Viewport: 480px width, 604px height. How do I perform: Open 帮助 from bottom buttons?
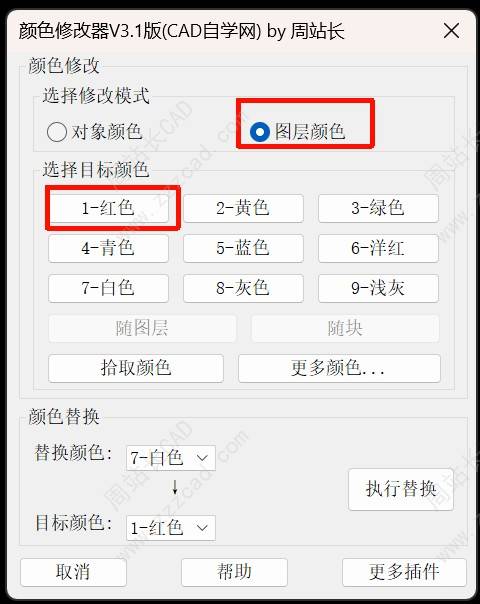point(234,572)
